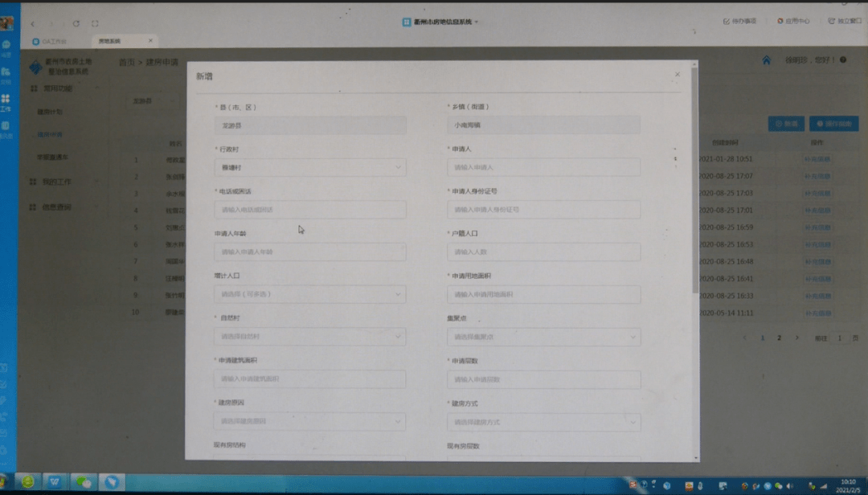The image size is (868, 495).
Task: Close the 新增 dialog with the X
Action: [x=677, y=75]
